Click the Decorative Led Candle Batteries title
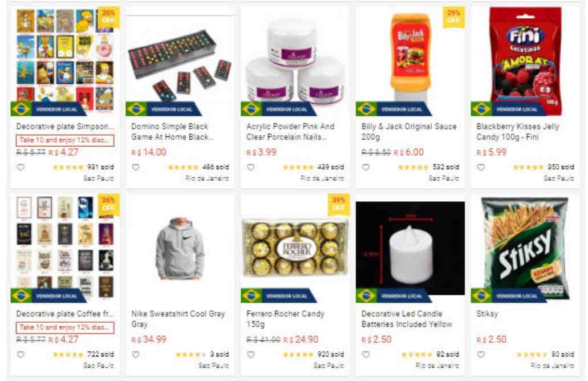588x381 pixels. point(407,319)
